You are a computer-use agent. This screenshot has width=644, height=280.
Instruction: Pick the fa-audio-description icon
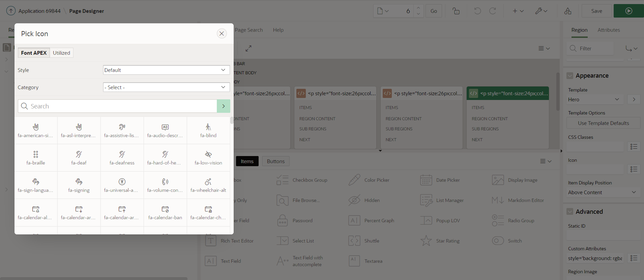pyautogui.click(x=165, y=130)
